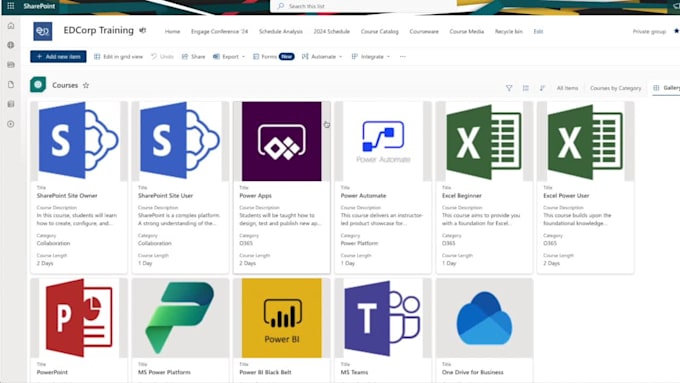The width and height of the screenshot is (680, 383).
Task: Click the Share toolbar button
Action: tap(193, 57)
